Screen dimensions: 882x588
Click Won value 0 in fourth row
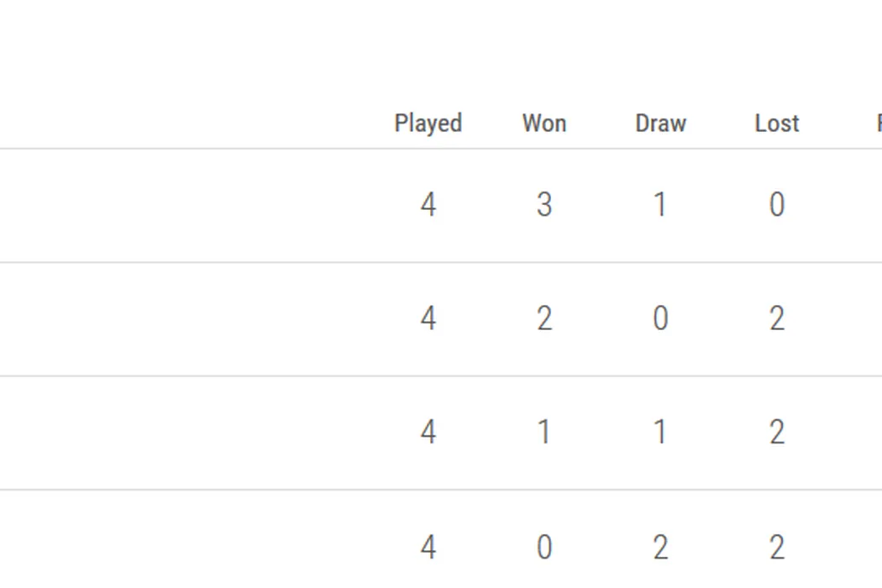point(544,547)
